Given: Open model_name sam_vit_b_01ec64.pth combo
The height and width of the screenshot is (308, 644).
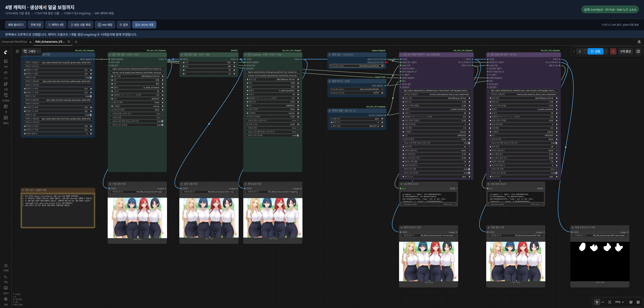Looking at the screenshot, I should point(357,89).
